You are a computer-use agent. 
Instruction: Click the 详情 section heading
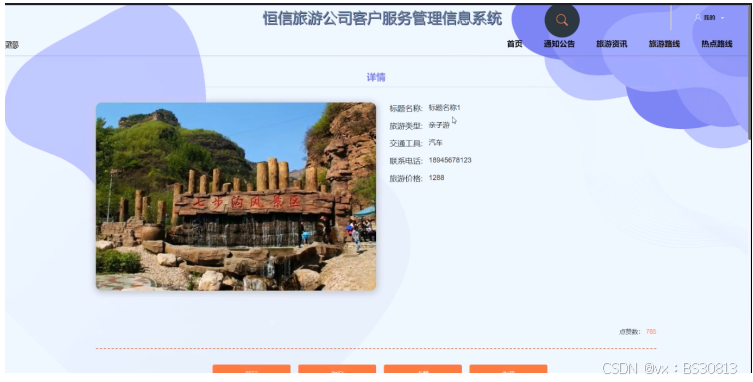click(376, 77)
